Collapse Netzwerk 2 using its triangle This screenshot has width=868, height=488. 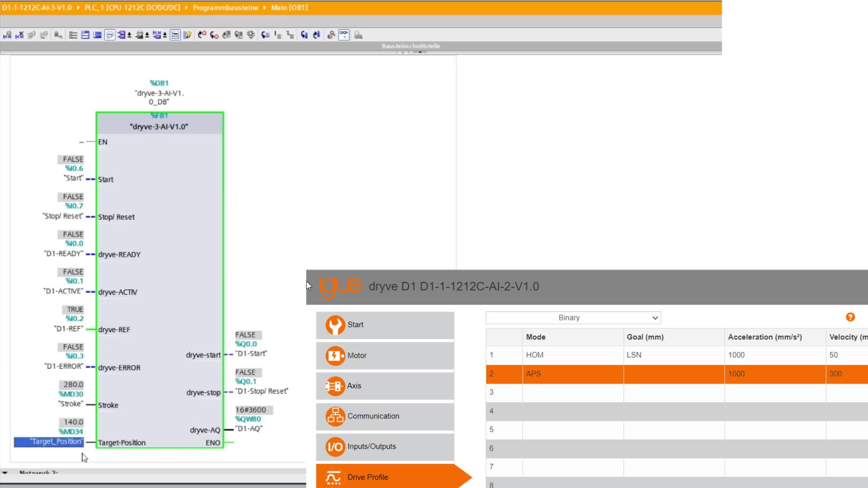point(5,473)
